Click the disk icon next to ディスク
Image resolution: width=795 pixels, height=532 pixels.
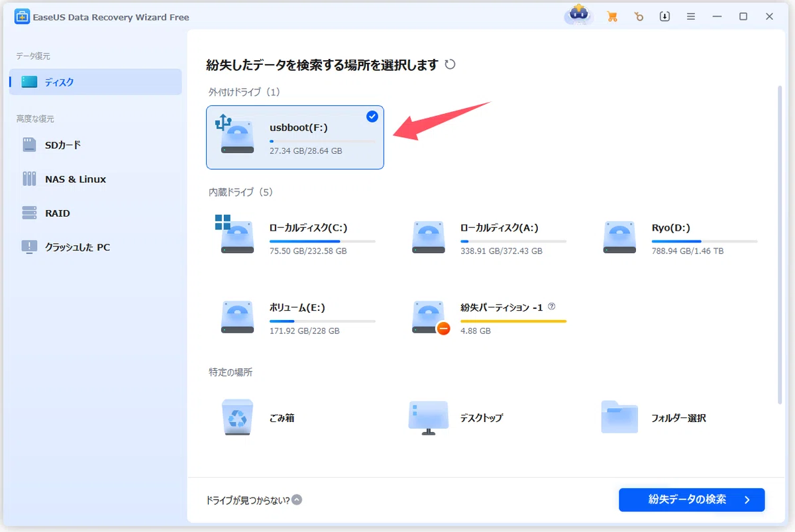pos(29,82)
